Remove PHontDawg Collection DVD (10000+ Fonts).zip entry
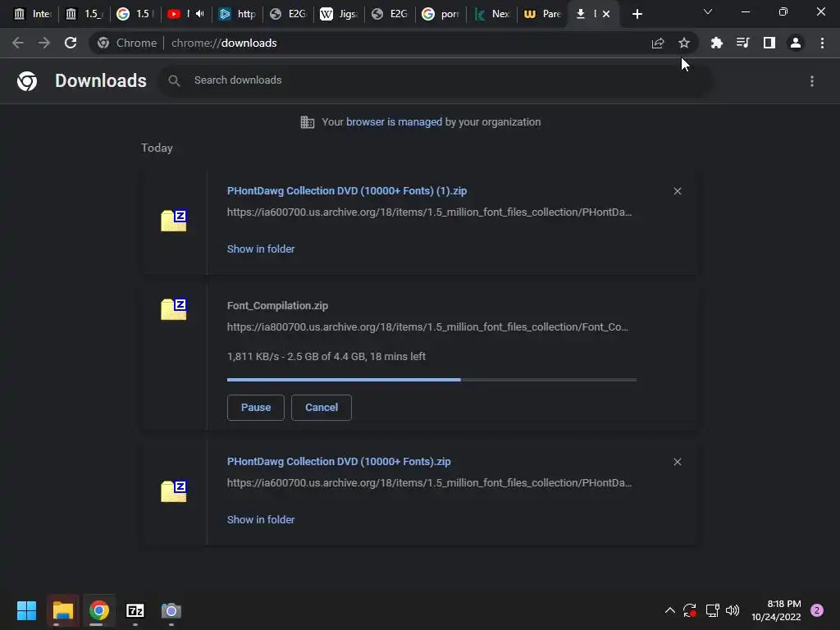The height and width of the screenshot is (630, 840). tap(678, 462)
